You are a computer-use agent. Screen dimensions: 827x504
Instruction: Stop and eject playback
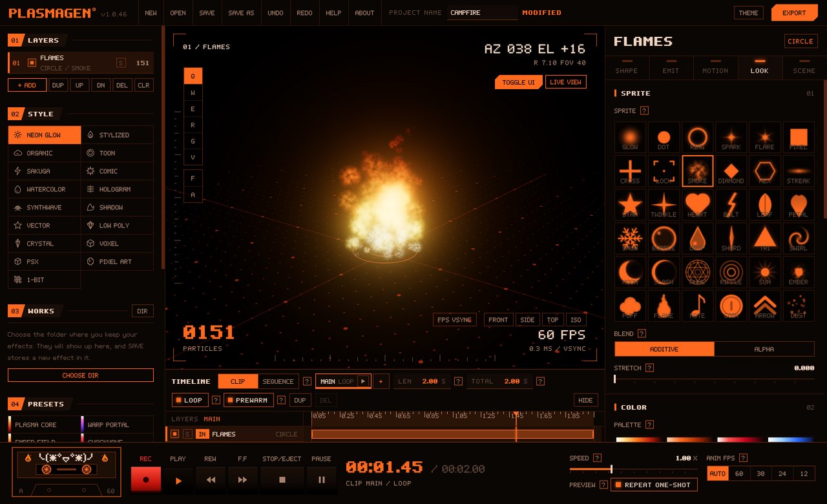(282, 480)
